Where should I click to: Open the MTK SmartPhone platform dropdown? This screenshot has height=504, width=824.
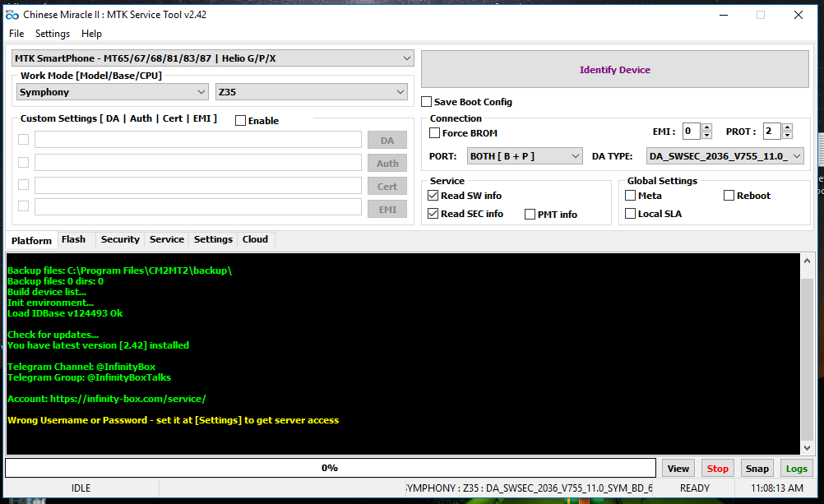(213, 58)
